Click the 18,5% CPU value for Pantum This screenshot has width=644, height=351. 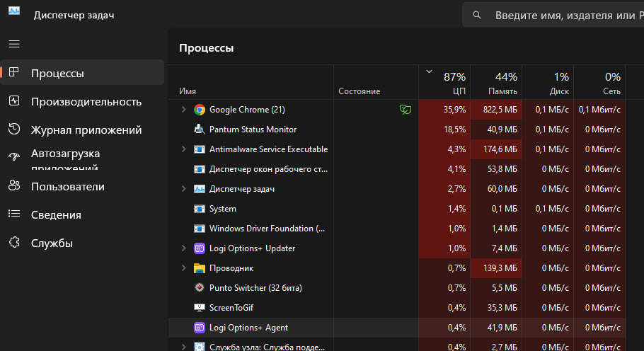click(x=454, y=130)
